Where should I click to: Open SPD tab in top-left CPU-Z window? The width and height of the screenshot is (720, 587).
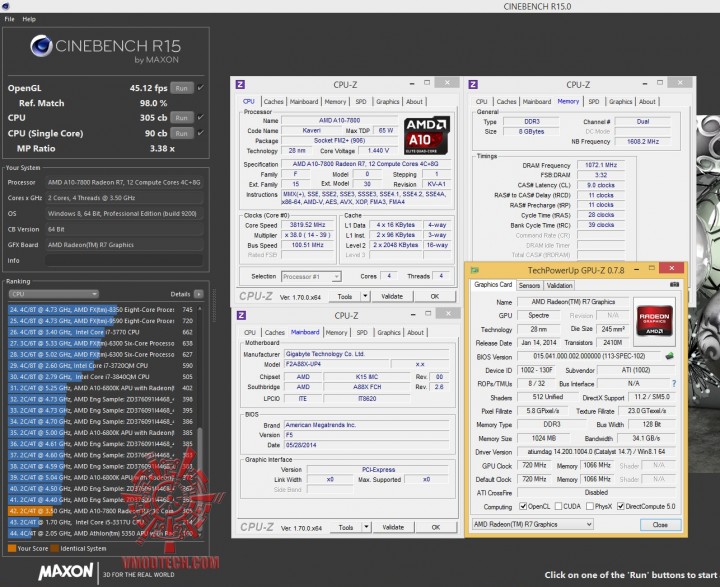361,102
